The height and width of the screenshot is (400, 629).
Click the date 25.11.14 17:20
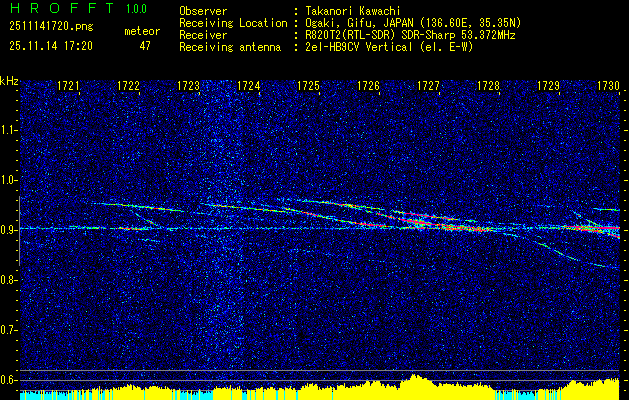click(x=51, y=46)
